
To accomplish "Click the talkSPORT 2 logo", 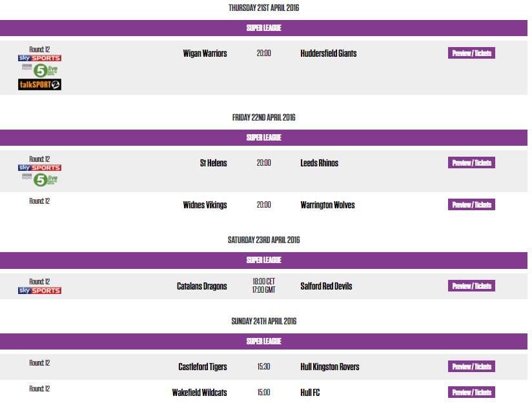I will click(x=39, y=84).
